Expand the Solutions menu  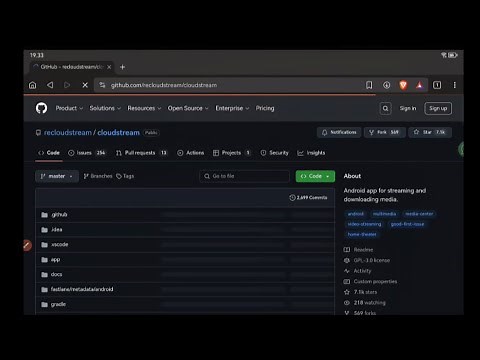point(105,108)
